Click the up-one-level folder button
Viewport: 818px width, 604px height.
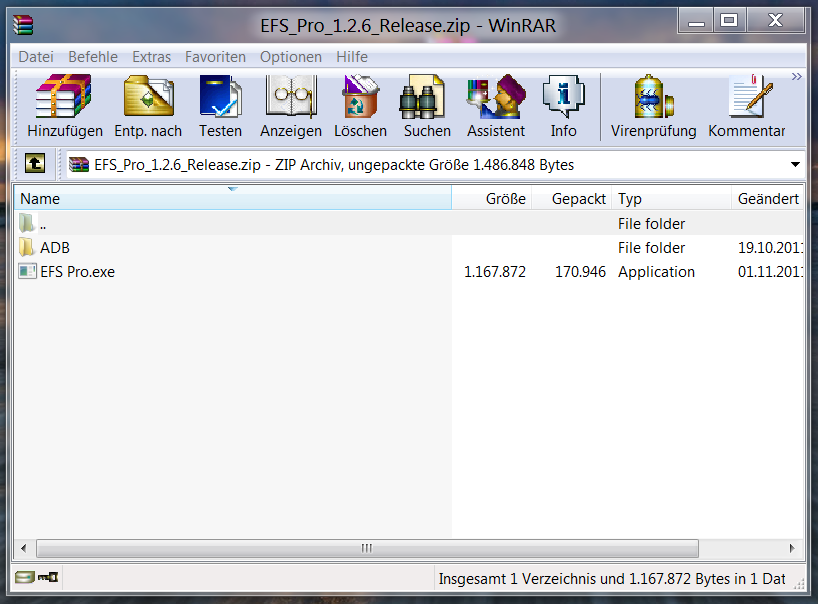pyautogui.click(x=34, y=164)
